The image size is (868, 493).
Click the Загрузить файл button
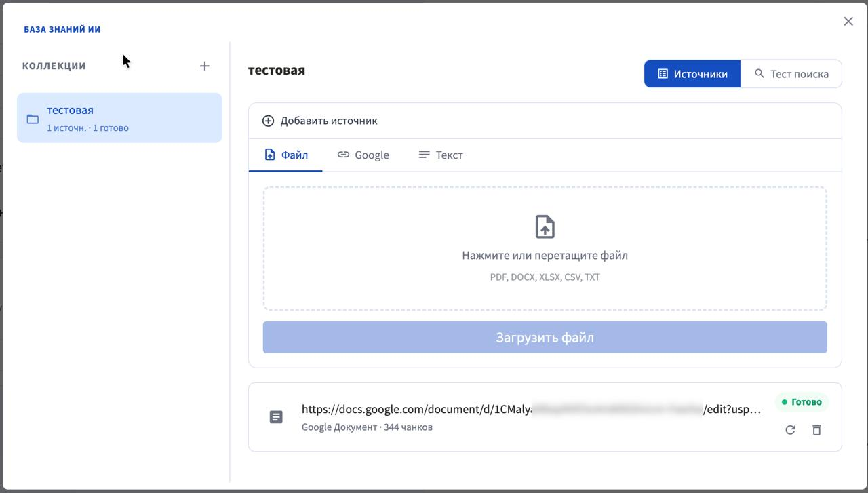(545, 337)
